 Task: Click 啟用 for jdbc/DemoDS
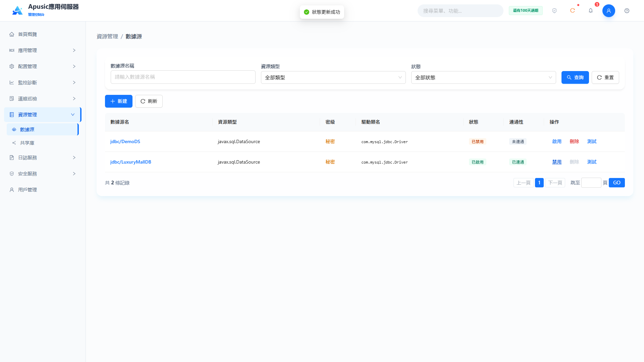557,141
